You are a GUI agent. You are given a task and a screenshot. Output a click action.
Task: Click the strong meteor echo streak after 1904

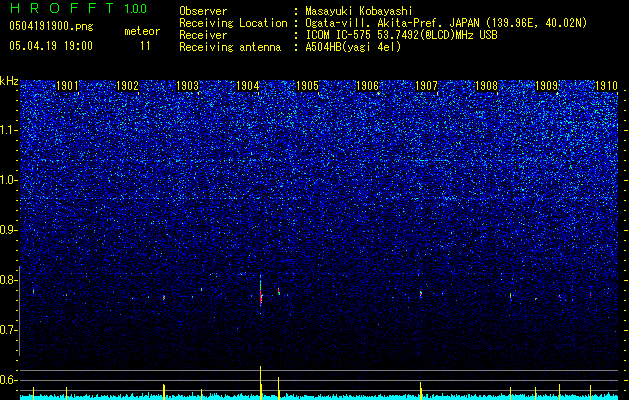point(261,295)
